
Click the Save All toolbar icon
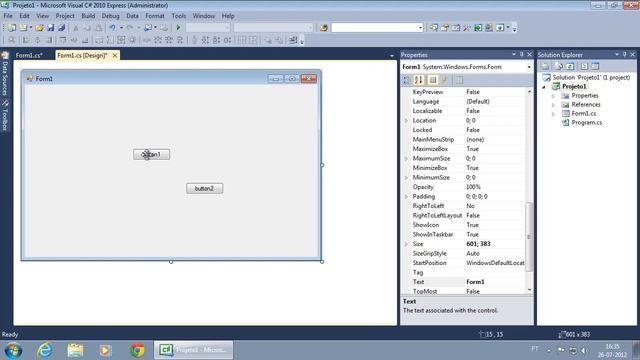(62, 28)
